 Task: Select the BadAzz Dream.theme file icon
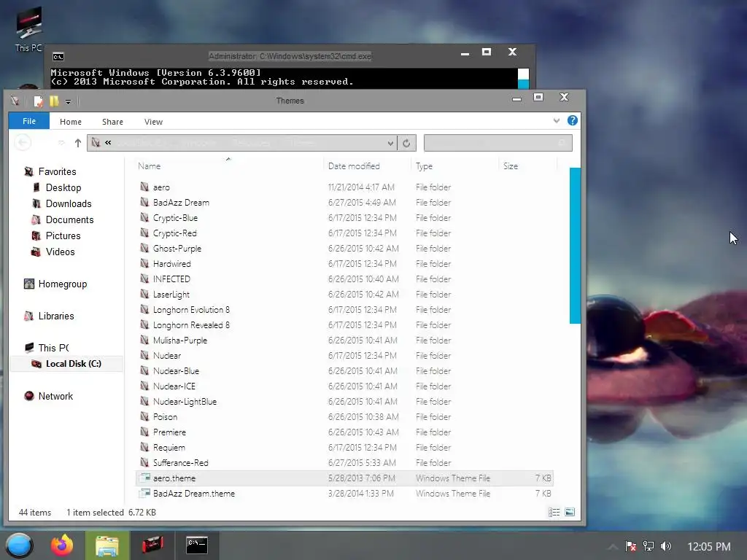[x=145, y=493]
